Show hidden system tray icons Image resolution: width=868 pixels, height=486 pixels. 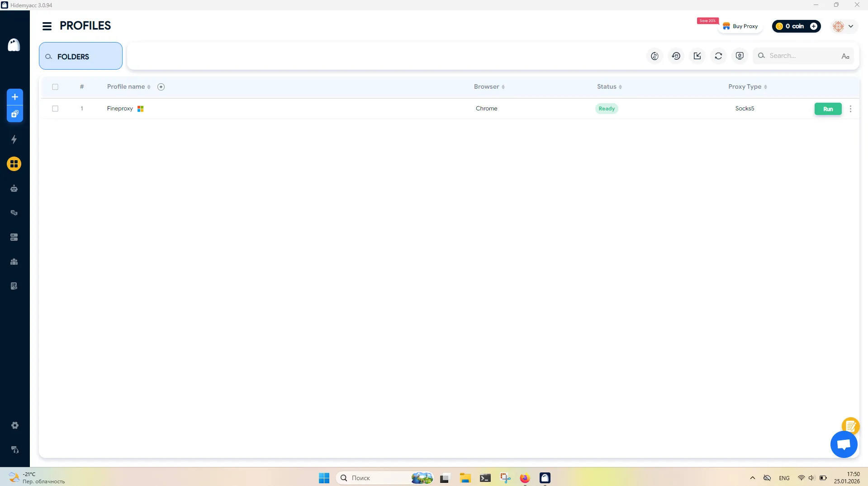752,478
